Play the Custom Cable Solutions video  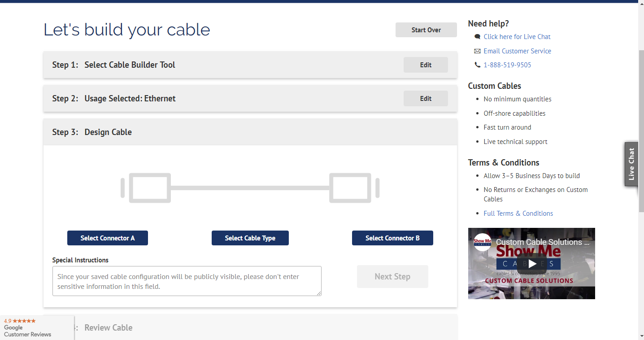(532, 263)
